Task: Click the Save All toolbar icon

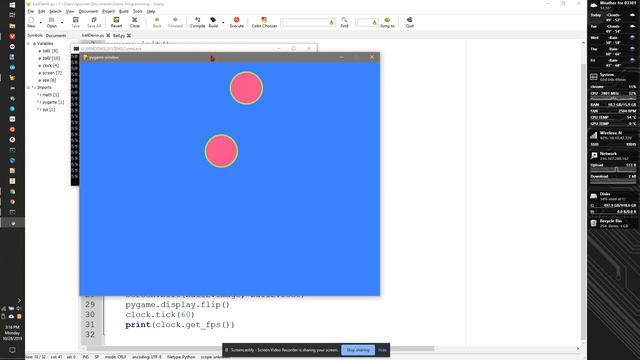Action: (94, 20)
